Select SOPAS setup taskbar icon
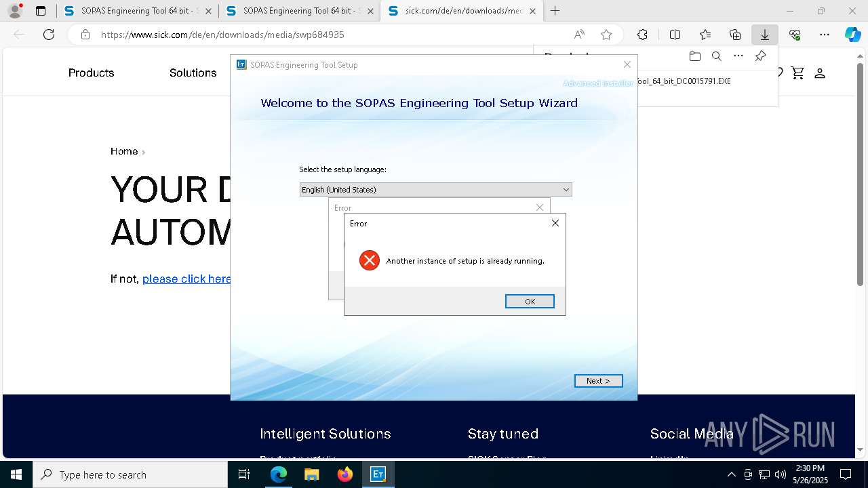The height and width of the screenshot is (488, 868). (x=378, y=474)
